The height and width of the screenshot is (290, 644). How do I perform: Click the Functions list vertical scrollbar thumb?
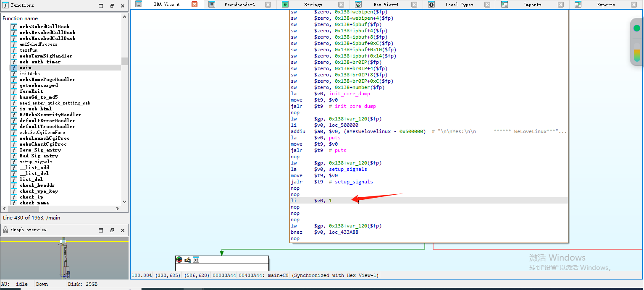point(124,61)
